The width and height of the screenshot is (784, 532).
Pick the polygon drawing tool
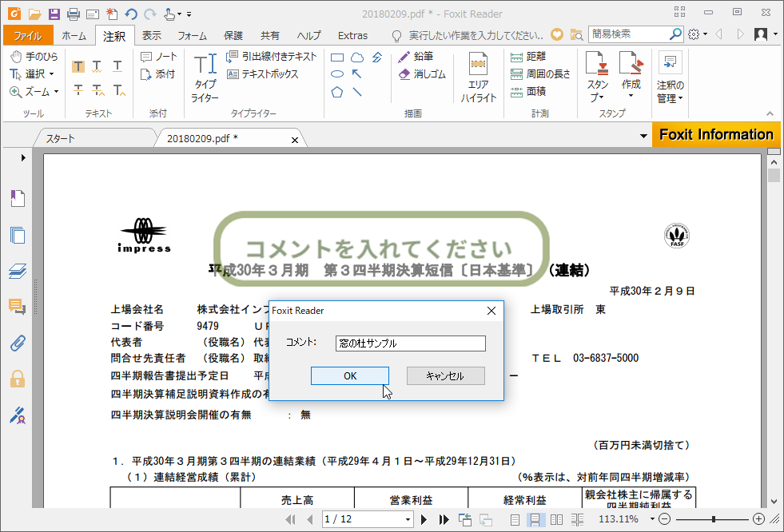[337, 92]
